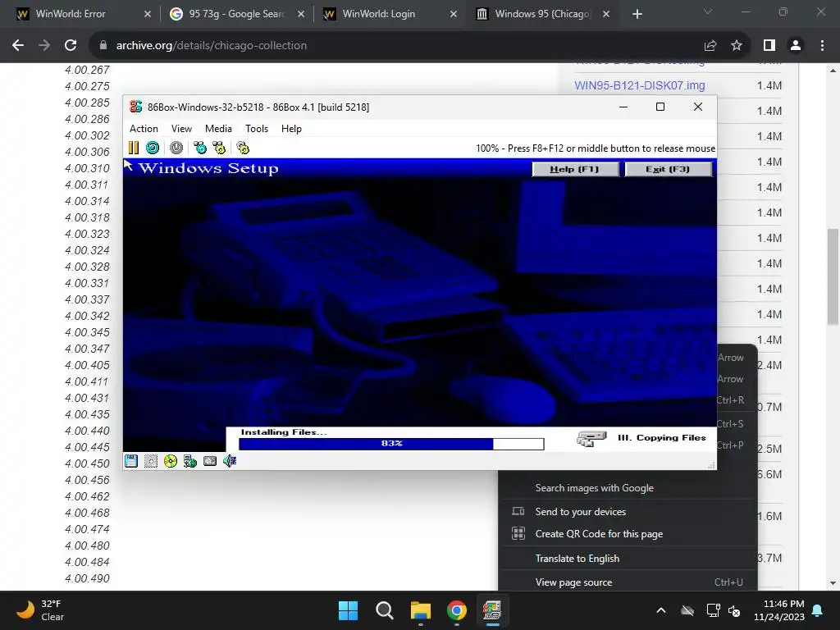This screenshot has height=630, width=840.
Task: Click Exit (F3) button in Windows Setup
Action: tap(668, 169)
